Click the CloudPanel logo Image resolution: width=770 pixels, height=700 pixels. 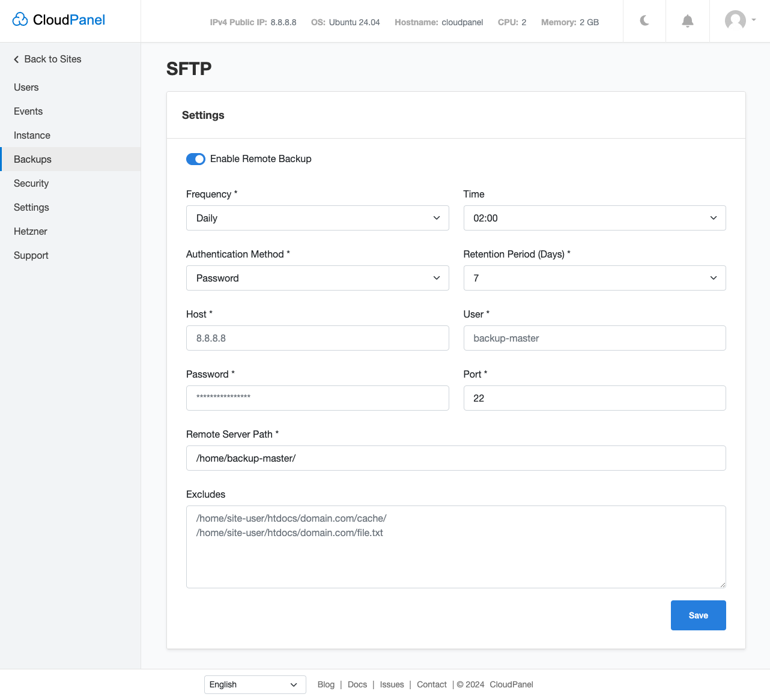click(59, 20)
